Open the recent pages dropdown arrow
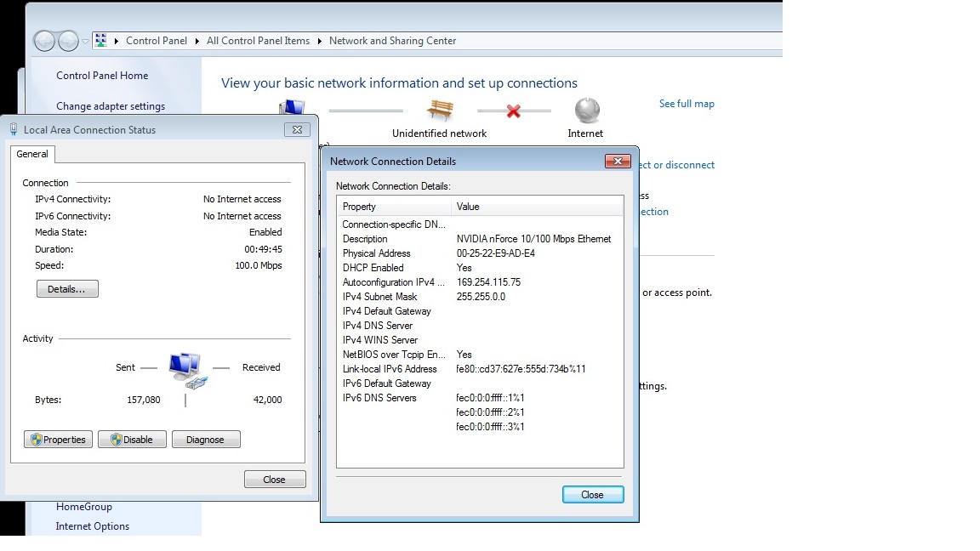Image resolution: width=980 pixels, height=551 pixels. [85, 42]
